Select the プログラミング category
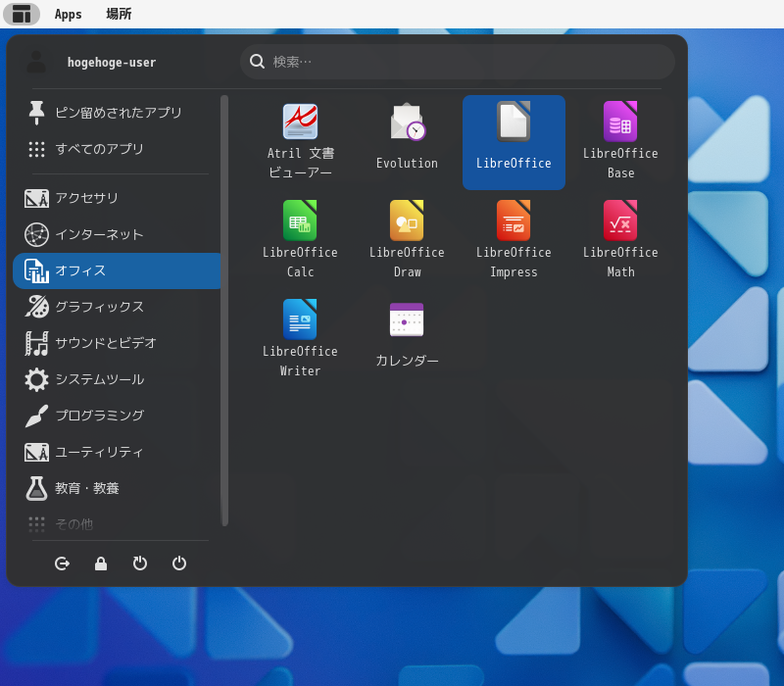This screenshot has width=784, height=686. (x=117, y=416)
